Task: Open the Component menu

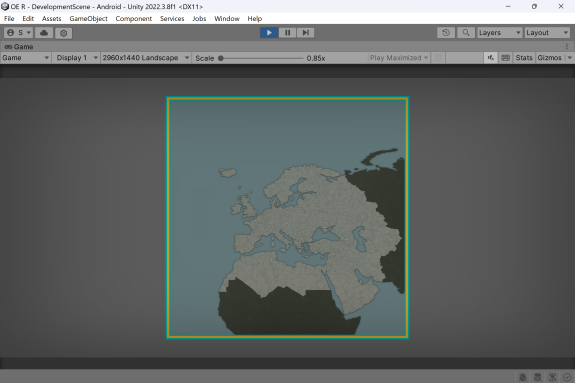Action: 133,19
